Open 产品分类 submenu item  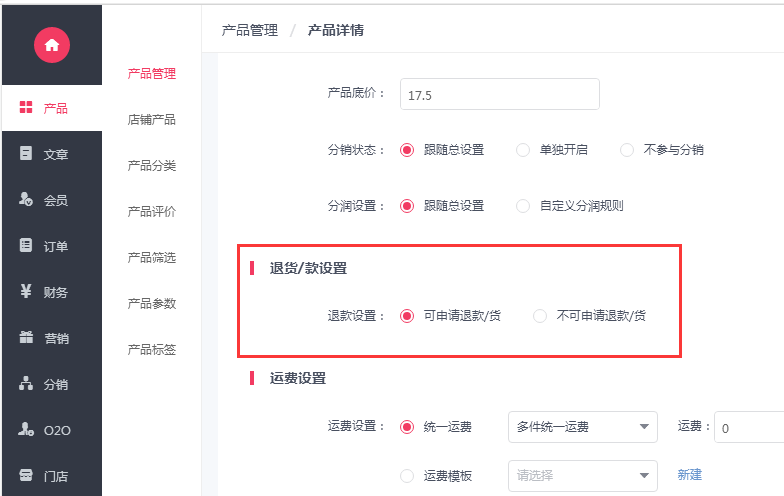point(152,166)
